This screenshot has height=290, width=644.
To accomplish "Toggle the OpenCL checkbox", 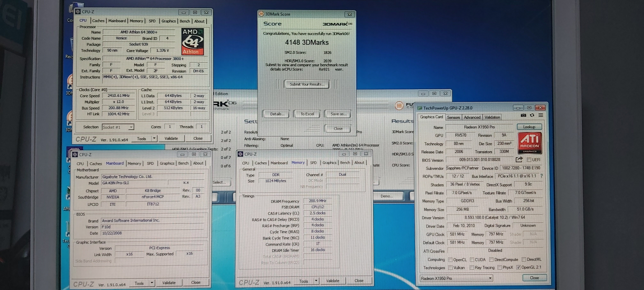I will point(450,260).
